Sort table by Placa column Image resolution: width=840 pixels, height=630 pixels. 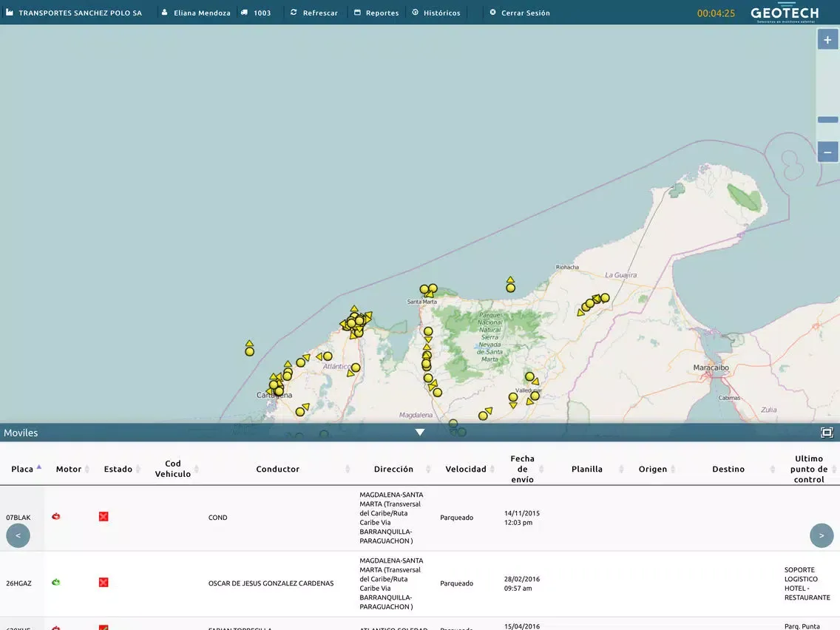[x=22, y=469]
